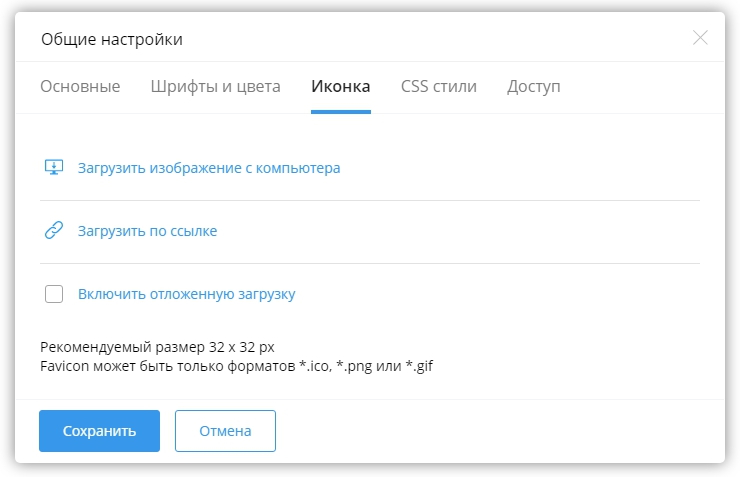Image resolution: width=740 pixels, height=477 pixels.
Task: Select the Иконка tab
Action: 341,86
